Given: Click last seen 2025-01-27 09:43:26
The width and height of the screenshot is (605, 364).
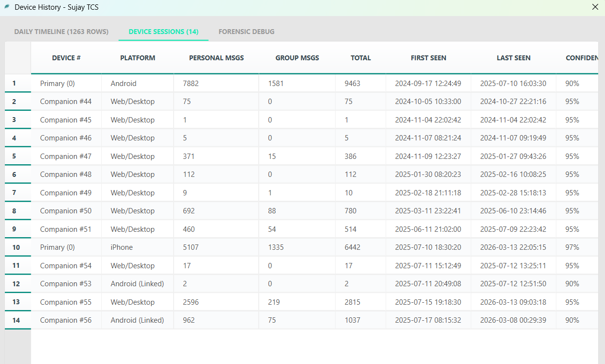Looking at the screenshot, I should (514, 156).
